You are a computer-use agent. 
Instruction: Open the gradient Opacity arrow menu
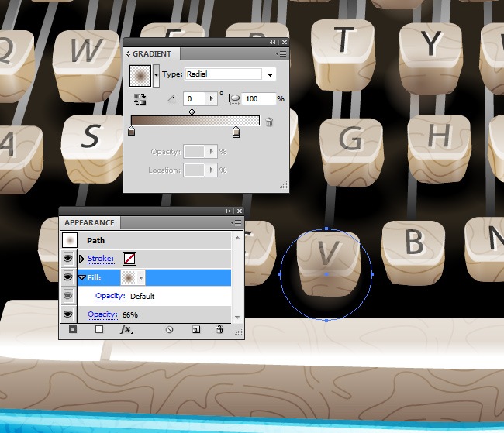pyautogui.click(x=211, y=151)
